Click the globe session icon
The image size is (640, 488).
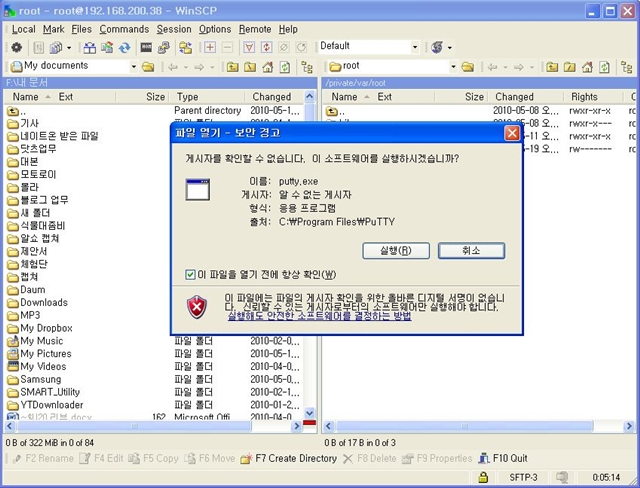click(437, 47)
